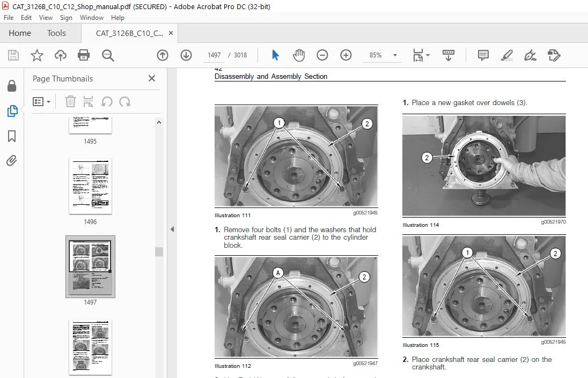Click the 'Illustration 115' caption
The height and width of the screenshot is (378, 588).
pyautogui.click(x=421, y=345)
